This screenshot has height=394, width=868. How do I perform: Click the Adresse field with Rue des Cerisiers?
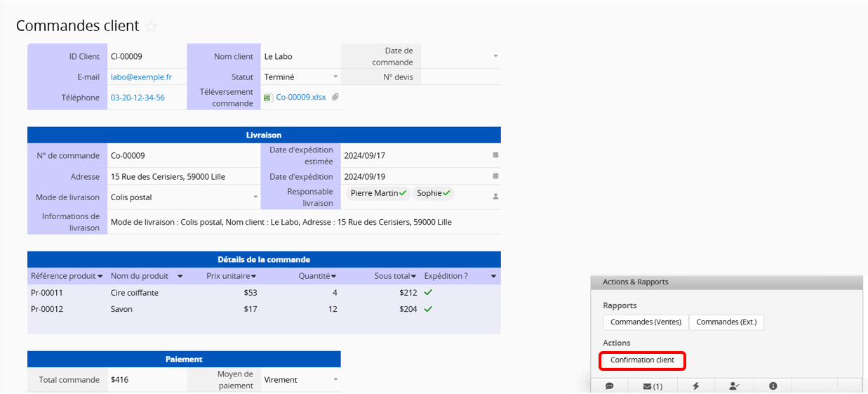pos(168,176)
